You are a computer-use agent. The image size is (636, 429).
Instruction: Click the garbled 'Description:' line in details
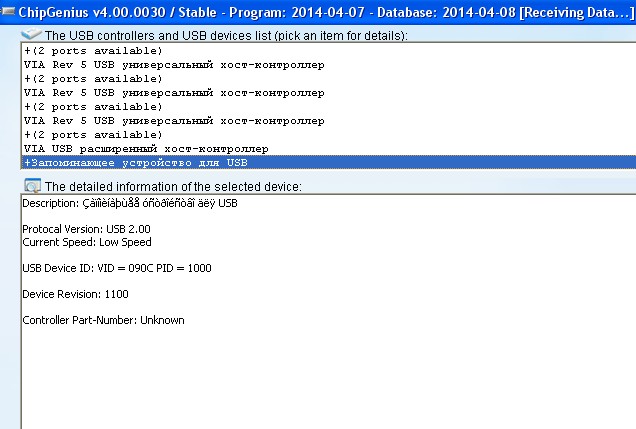coord(130,203)
